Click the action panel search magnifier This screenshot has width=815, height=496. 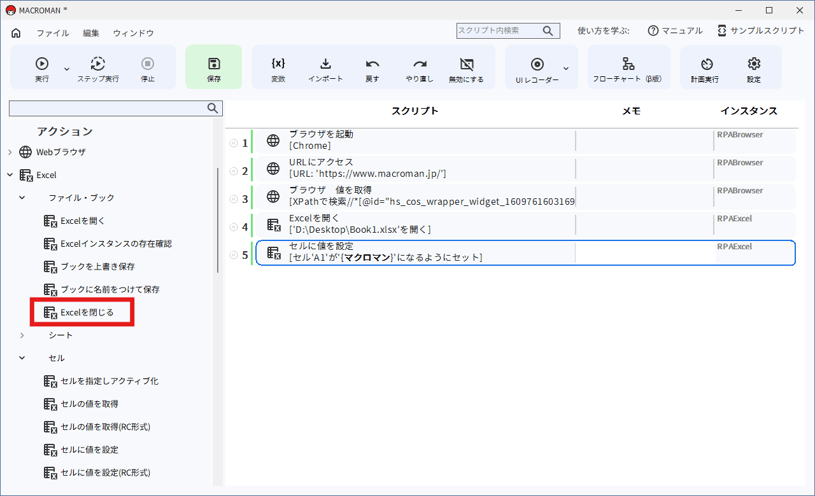(x=213, y=108)
